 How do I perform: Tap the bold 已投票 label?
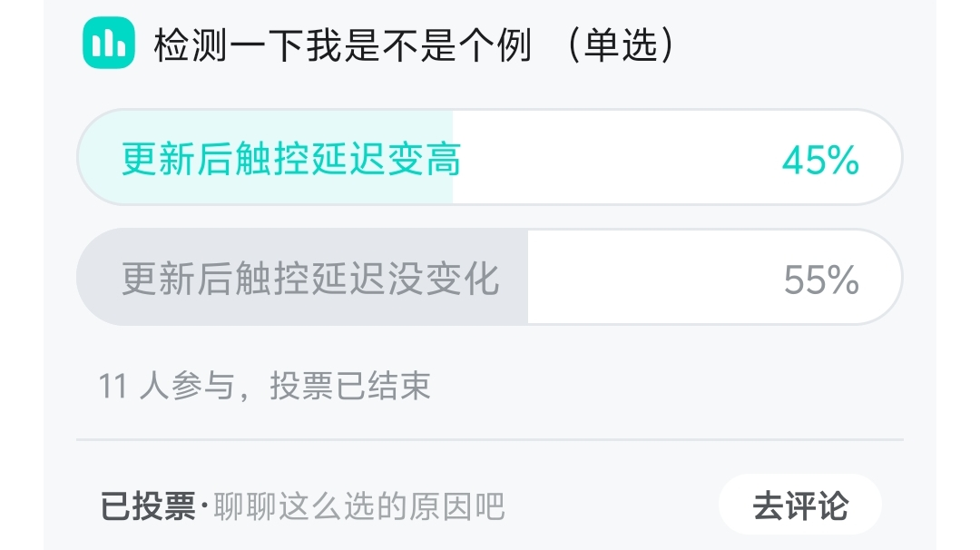(x=148, y=506)
